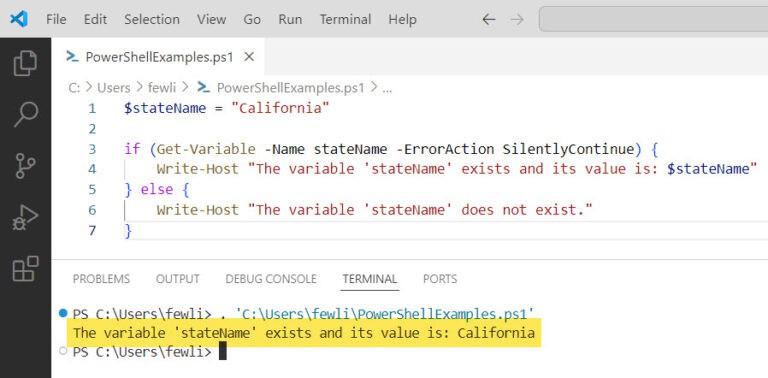768x378 pixels.
Task: Click the C: breadcrumb segment
Action: 74,88
